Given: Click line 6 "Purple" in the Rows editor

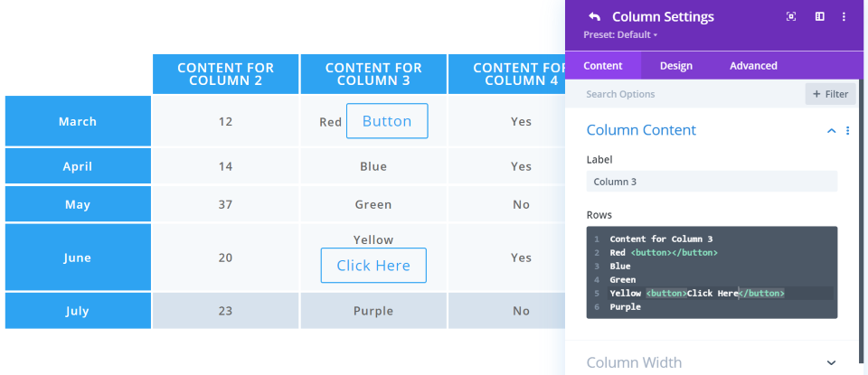Looking at the screenshot, I should click(626, 307).
